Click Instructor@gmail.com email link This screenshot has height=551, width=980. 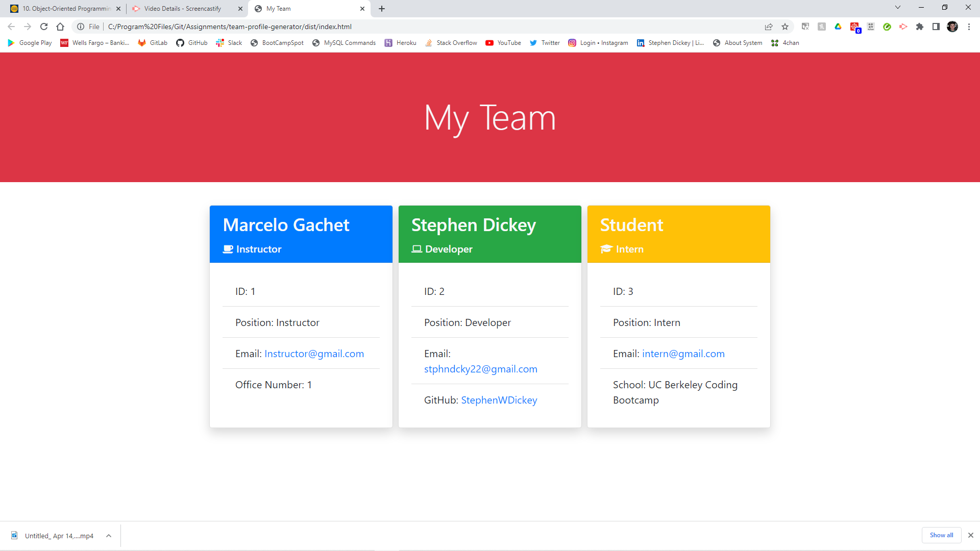[x=314, y=354]
